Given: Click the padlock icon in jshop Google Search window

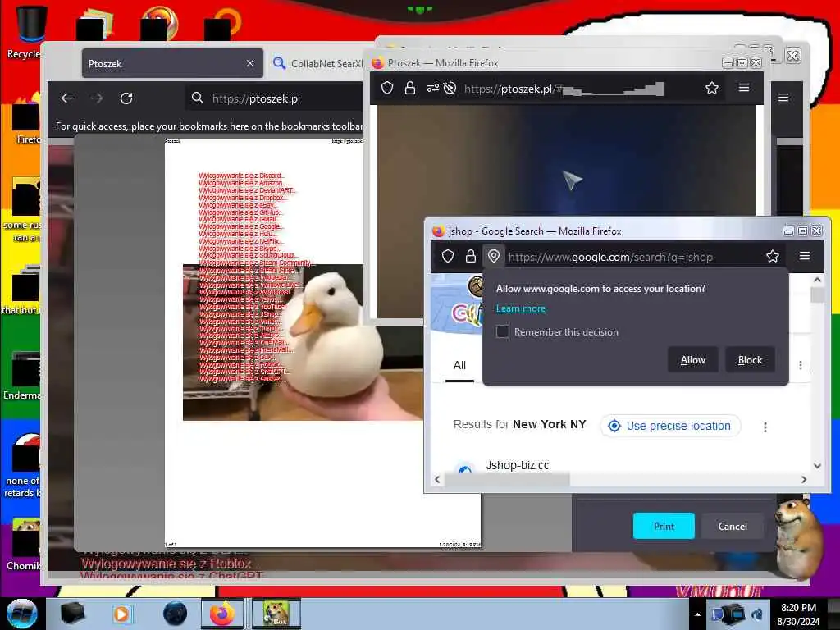Looking at the screenshot, I should 470,256.
